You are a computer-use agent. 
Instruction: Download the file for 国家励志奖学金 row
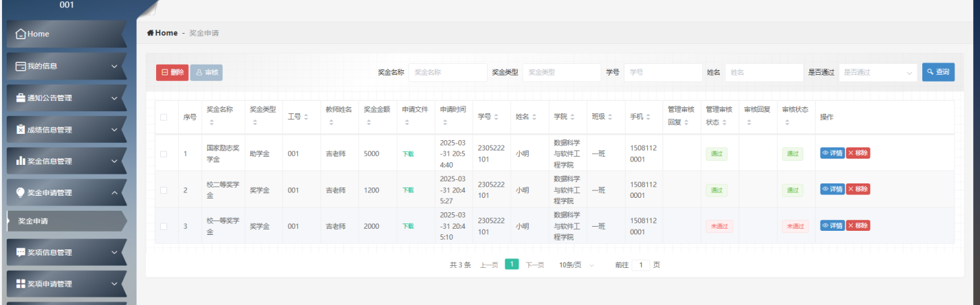coord(408,154)
